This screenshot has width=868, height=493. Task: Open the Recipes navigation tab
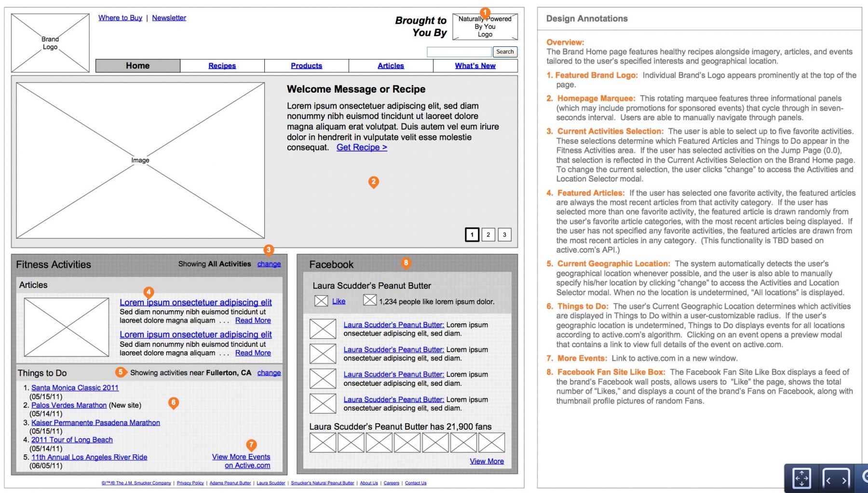pyautogui.click(x=222, y=66)
